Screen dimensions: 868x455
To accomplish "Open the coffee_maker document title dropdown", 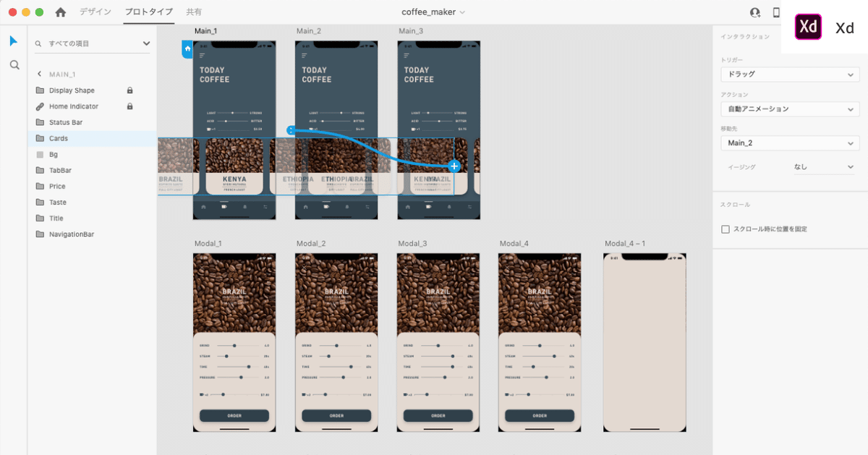I will 433,12.
